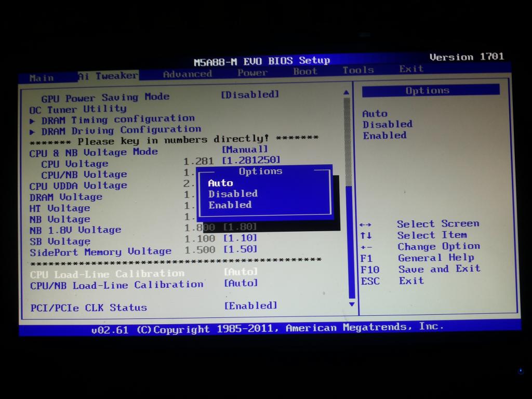Viewport: 532px width, 399px height.
Task: Click the M5A88-M EVO BIOS Setup title
Action: (x=262, y=61)
